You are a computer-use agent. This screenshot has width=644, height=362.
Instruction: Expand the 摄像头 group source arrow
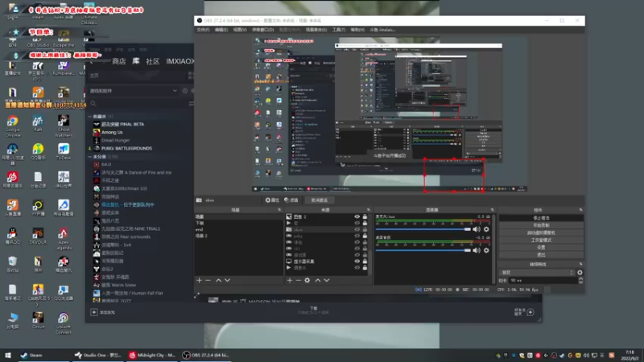point(289,268)
